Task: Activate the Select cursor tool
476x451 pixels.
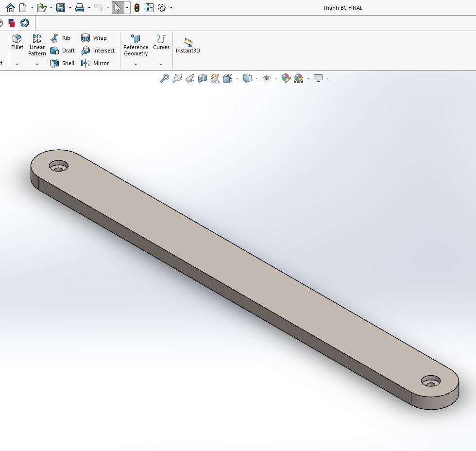Action: [118, 8]
